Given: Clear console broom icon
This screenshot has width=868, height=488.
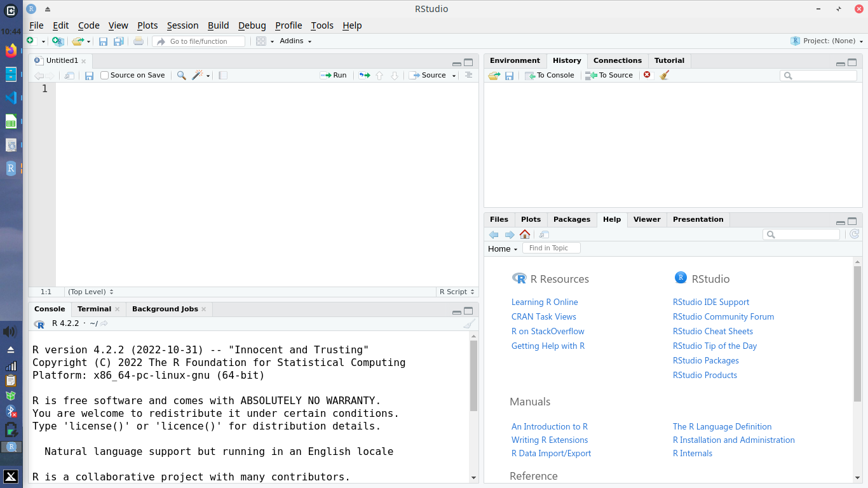Looking at the screenshot, I should click(x=469, y=324).
